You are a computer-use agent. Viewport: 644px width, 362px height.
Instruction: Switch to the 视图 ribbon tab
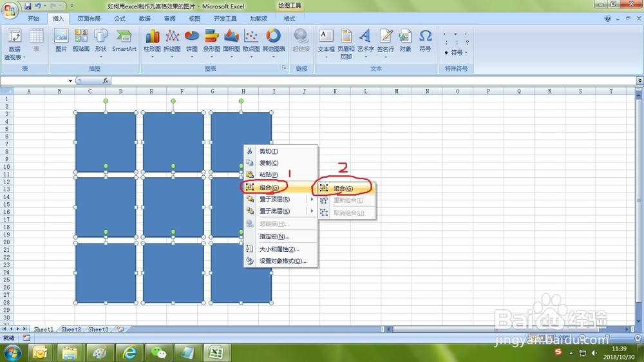click(x=194, y=19)
